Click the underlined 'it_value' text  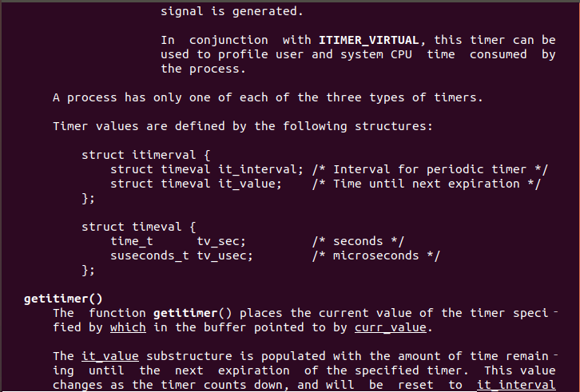coord(109,356)
